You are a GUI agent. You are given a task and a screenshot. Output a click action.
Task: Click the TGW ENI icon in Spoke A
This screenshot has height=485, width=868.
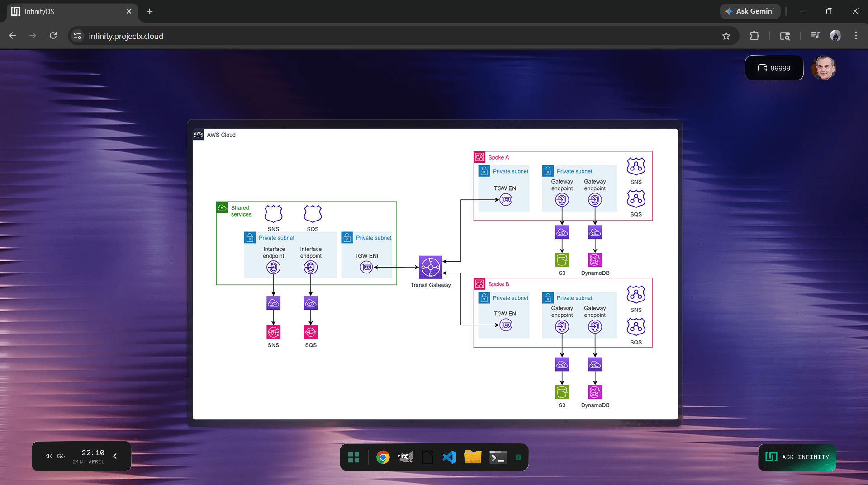click(x=506, y=199)
